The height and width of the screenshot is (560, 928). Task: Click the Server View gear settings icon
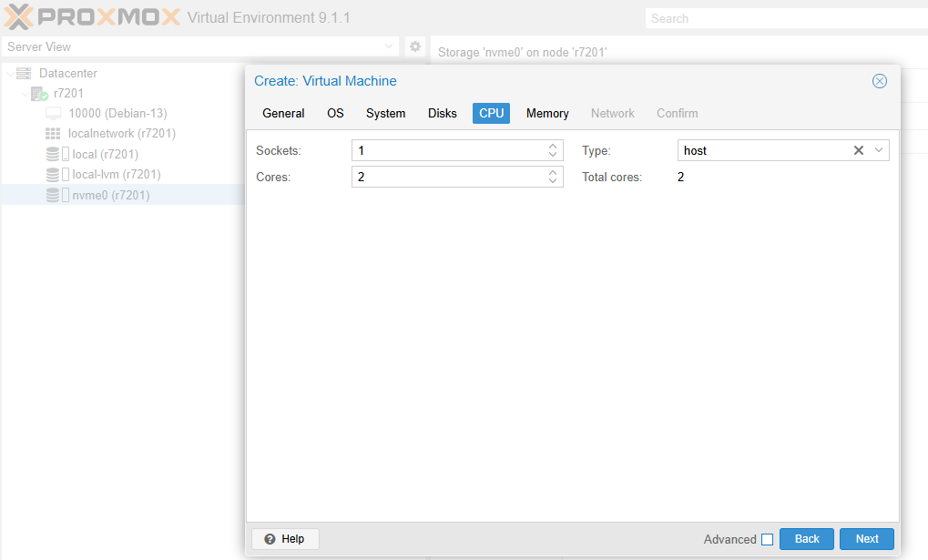pyautogui.click(x=414, y=46)
